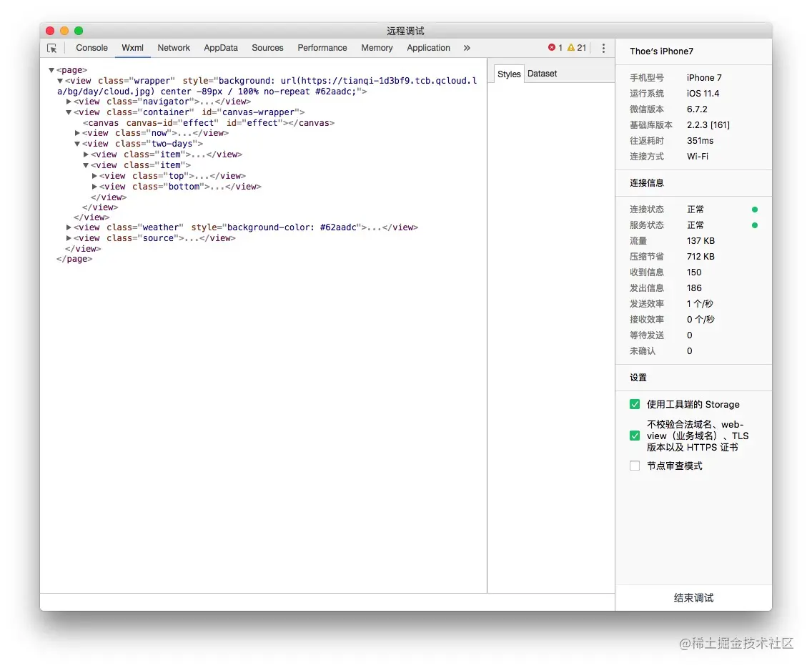This screenshot has height=668, width=812.
Task: Open the three-dot DevTools options menu
Action: (603, 48)
